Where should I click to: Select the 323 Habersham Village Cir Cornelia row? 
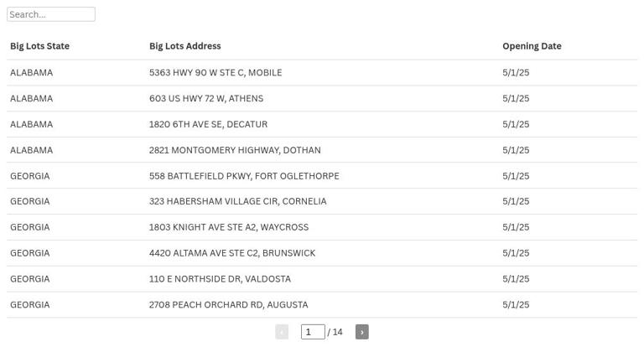coord(237,201)
